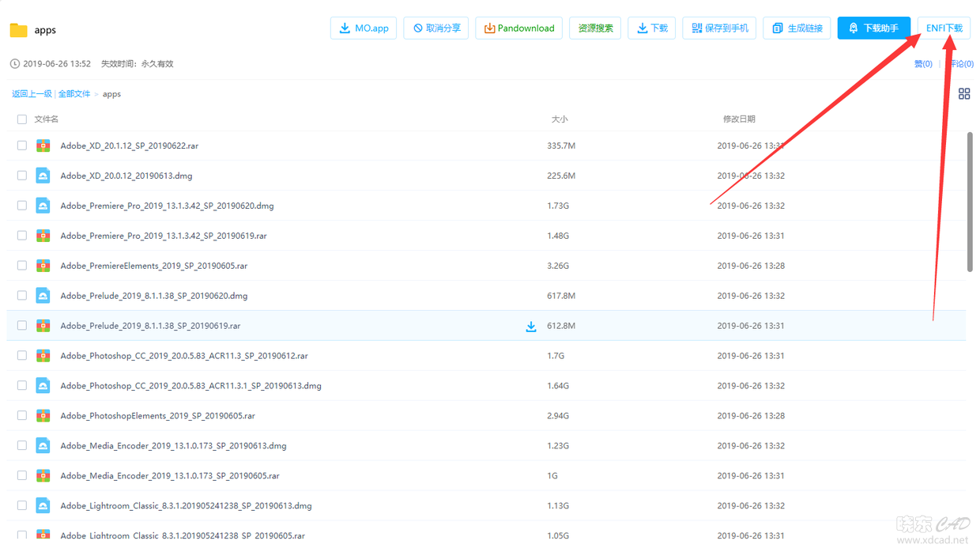Click the blue 下载助手 button

tap(874, 28)
